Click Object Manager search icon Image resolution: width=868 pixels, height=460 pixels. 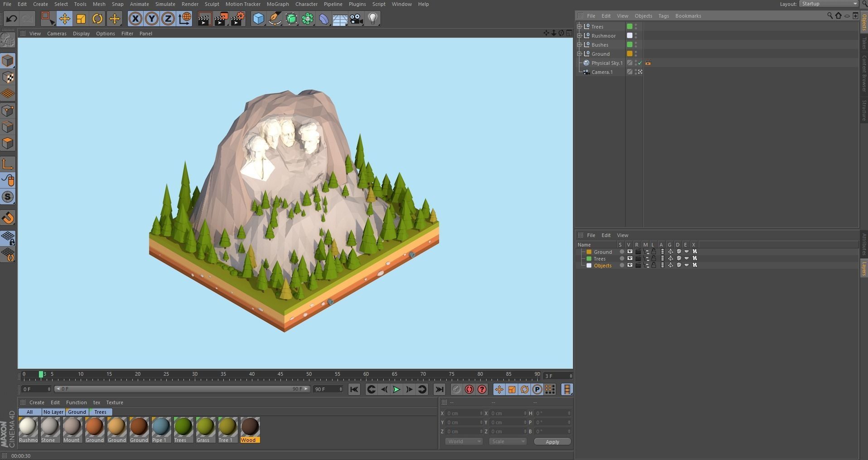tap(830, 15)
